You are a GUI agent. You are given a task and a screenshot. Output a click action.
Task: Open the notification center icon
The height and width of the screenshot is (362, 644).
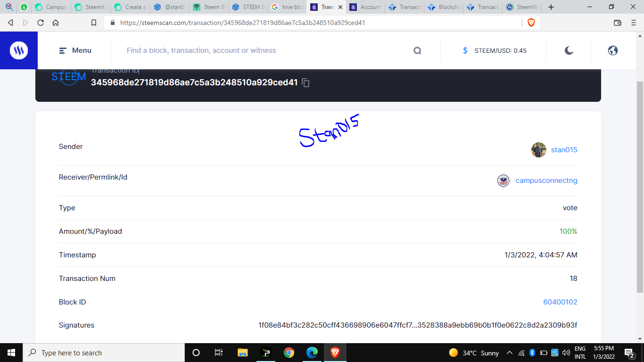click(x=629, y=353)
